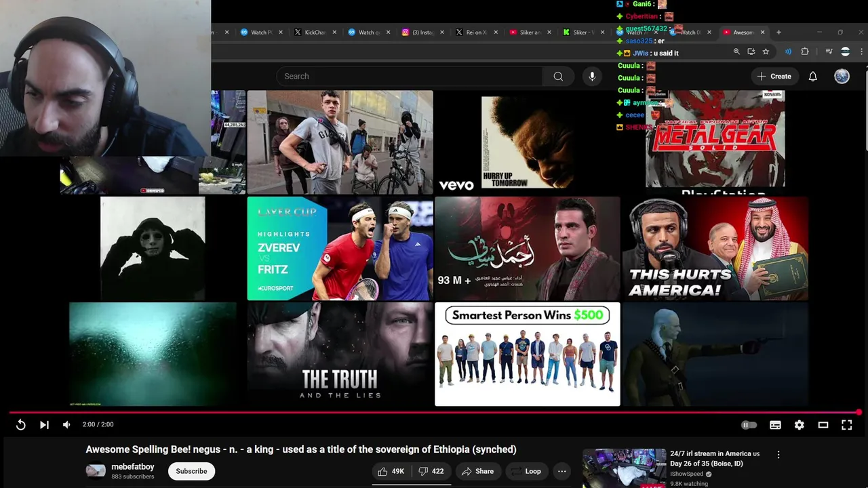868x488 pixels.
Task: Open mebefatboy channel avatar
Action: coord(96,470)
